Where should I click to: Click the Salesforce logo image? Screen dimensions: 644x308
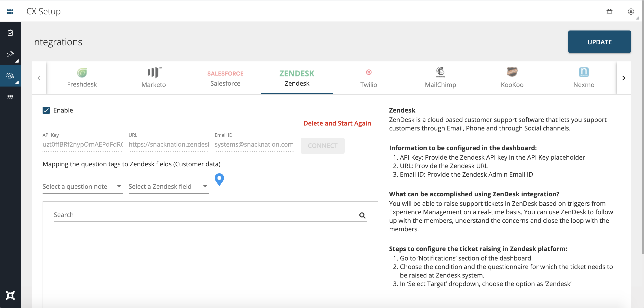[x=225, y=74]
